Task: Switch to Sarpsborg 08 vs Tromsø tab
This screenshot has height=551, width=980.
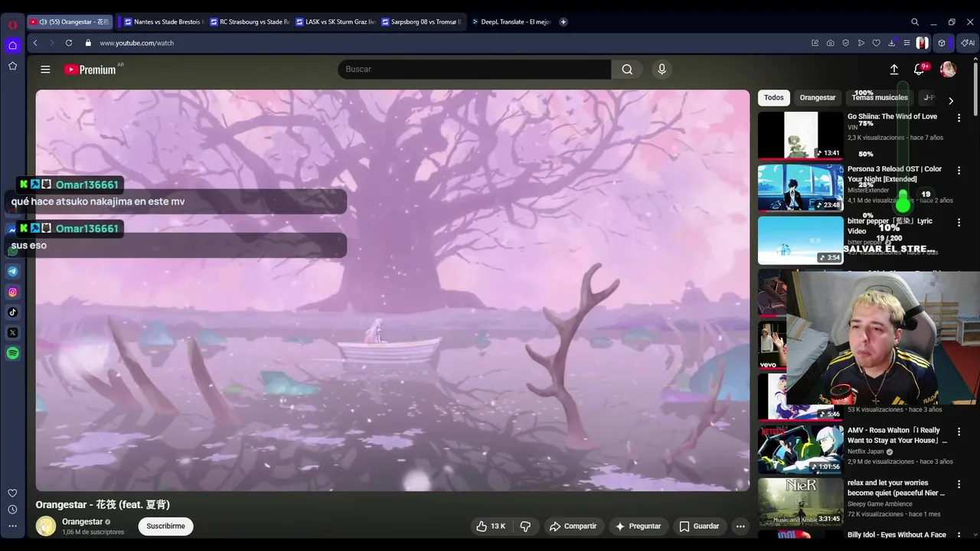Action: coord(420,22)
